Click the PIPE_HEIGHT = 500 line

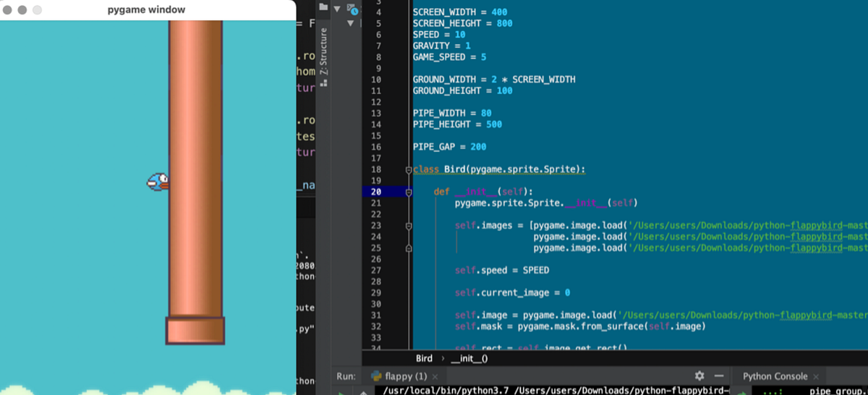(457, 124)
